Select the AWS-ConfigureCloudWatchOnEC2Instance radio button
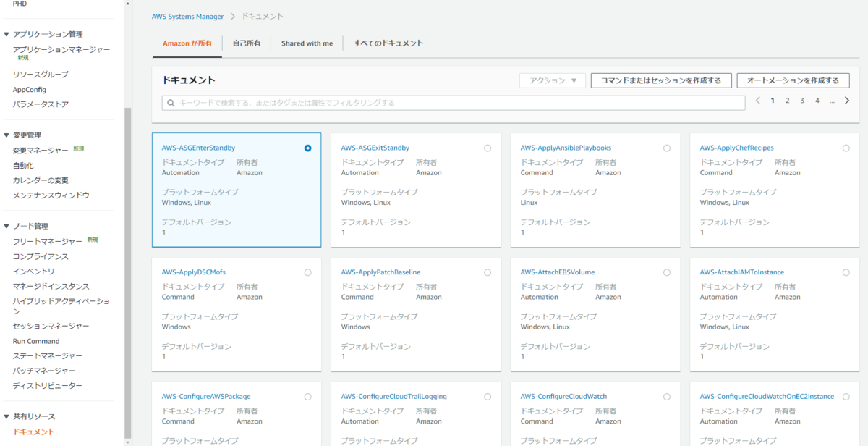Viewport: 868px width, 446px height. pos(846,397)
